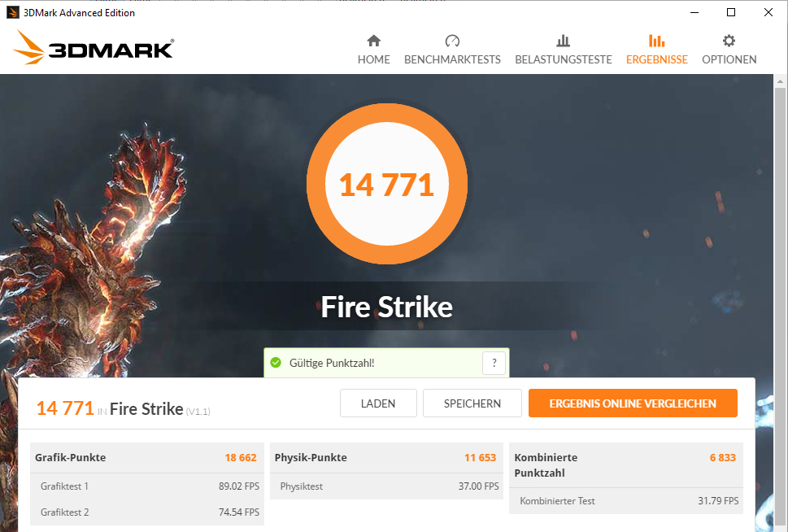This screenshot has height=532, width=788.
Task: Click the SPEICHERN button
Action: [472, 403]
